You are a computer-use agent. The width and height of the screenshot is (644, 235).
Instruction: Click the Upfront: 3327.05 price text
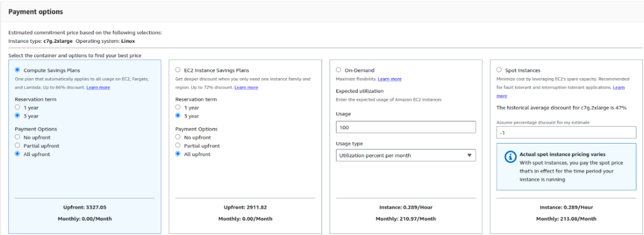tap(84, 207)
